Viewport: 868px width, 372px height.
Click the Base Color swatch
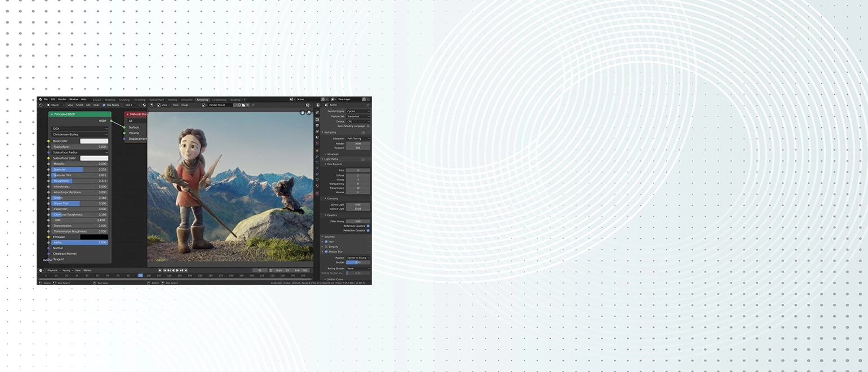pos(94,141)
